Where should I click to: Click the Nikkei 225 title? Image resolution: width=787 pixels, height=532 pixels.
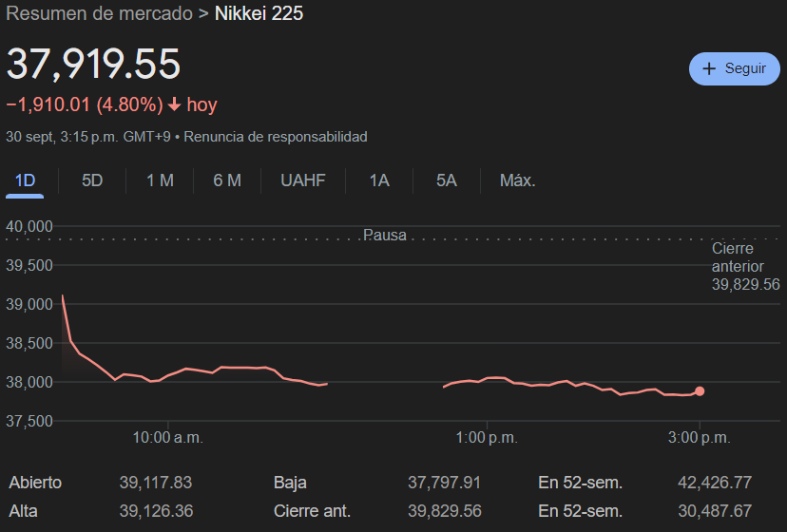[259, 13]
